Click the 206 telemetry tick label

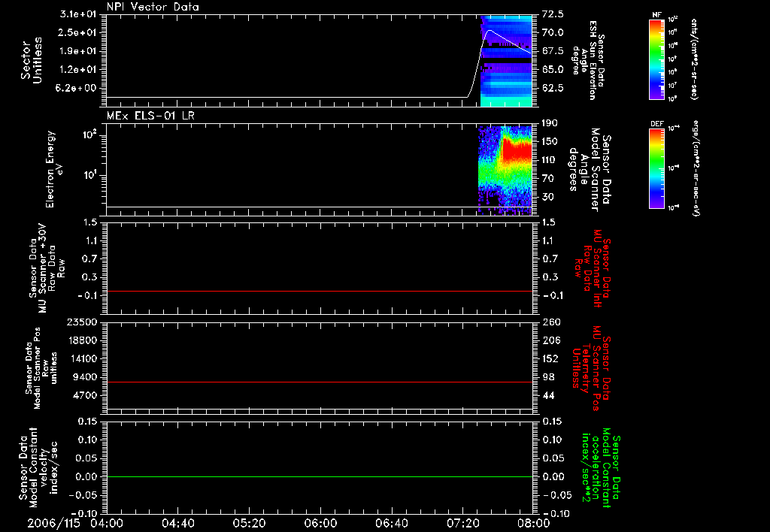point(550,340)
